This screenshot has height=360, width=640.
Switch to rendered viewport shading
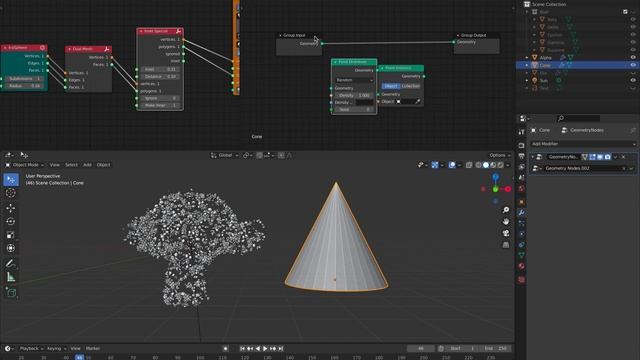pos(500,165)
